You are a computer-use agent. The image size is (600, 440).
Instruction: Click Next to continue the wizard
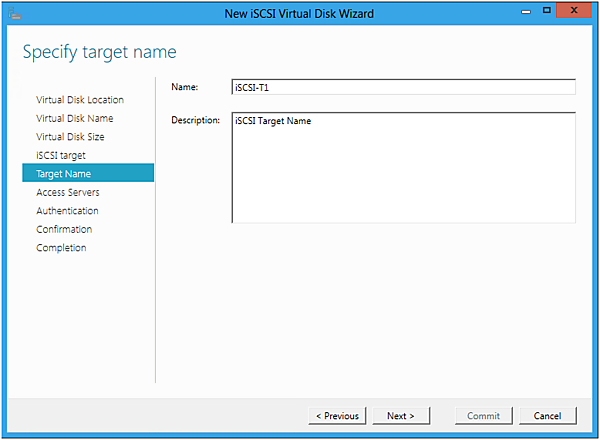[400, 415]
